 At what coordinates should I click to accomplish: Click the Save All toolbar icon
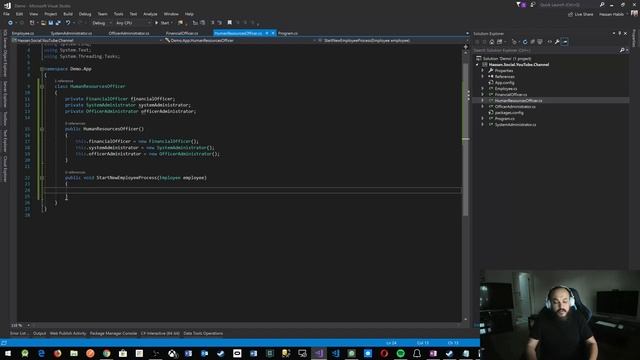pos(58,23)
